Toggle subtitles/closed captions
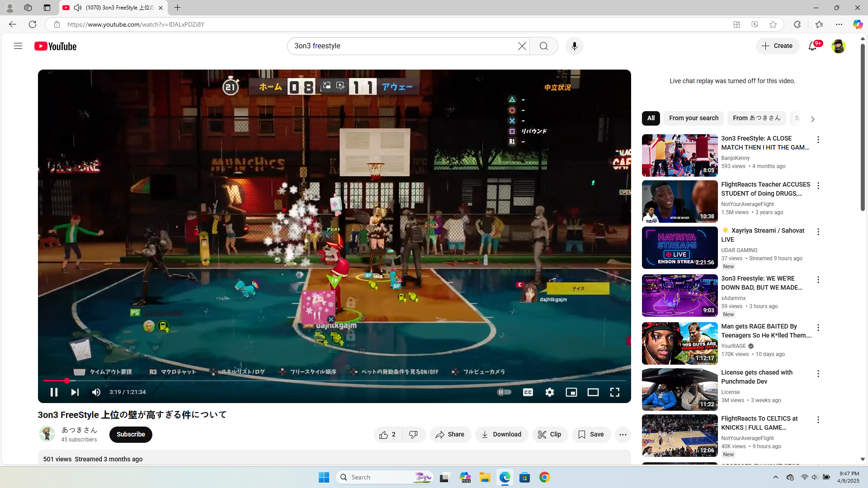The height and width of the screenshot is (488, 868). click(528, 392)
